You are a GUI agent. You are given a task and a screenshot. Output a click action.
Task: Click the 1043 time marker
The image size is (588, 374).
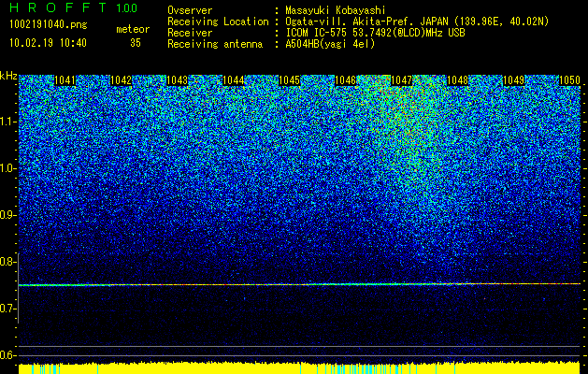(x=177, y=80)
